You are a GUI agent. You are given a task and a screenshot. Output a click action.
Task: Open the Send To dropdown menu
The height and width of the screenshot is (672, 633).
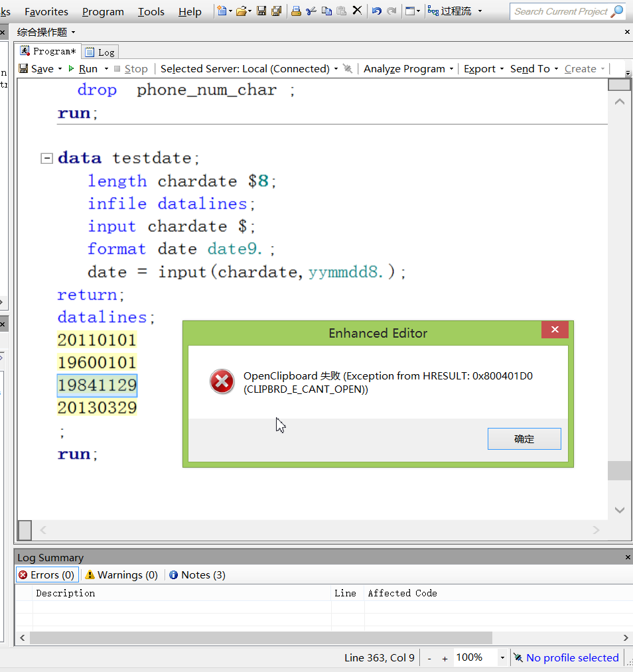556,69
